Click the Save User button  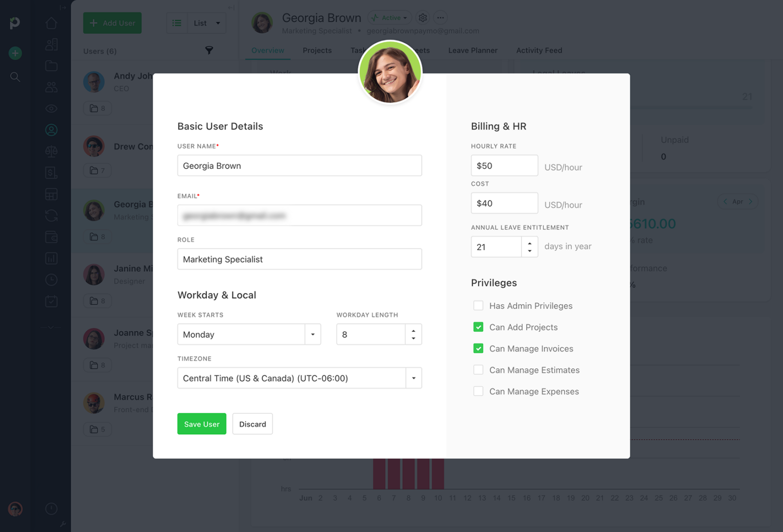(x=201, y=423)
